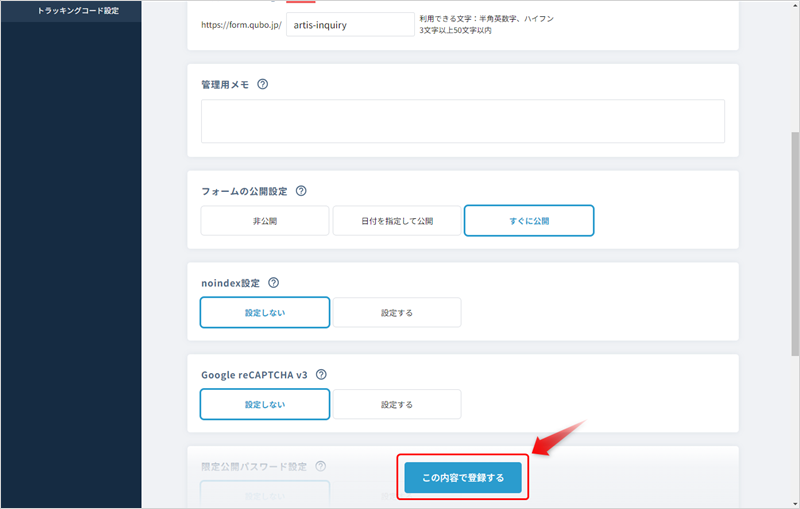Click the https://form.qubo.jp/ URL prefix text

click(x=241, y=24)
